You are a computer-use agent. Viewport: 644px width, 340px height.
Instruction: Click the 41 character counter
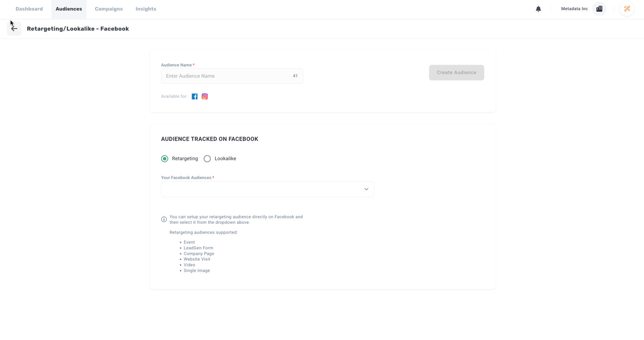(295, 76)
